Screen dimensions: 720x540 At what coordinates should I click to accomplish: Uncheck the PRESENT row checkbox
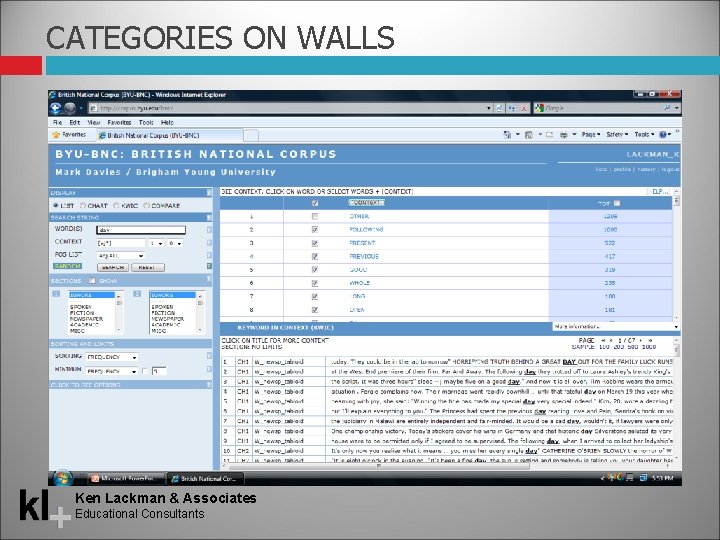(315, 243)
